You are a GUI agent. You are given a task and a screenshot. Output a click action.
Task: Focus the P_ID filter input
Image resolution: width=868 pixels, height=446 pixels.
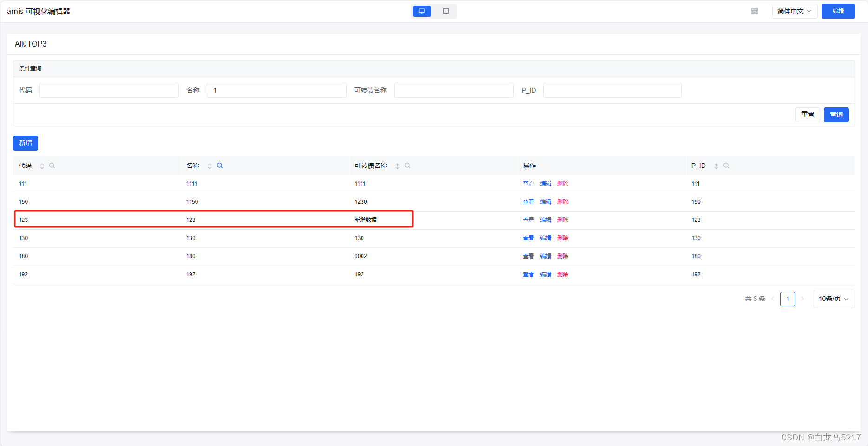click(612, 90)
